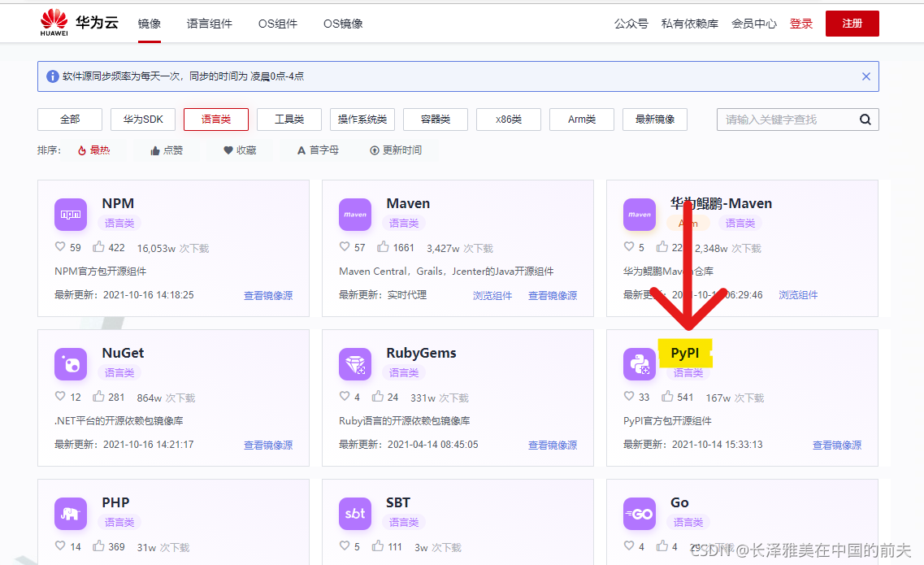The image size is (924, 565).
Task: Open the SBT mirror icon
Action: click(x=355, y=514)
